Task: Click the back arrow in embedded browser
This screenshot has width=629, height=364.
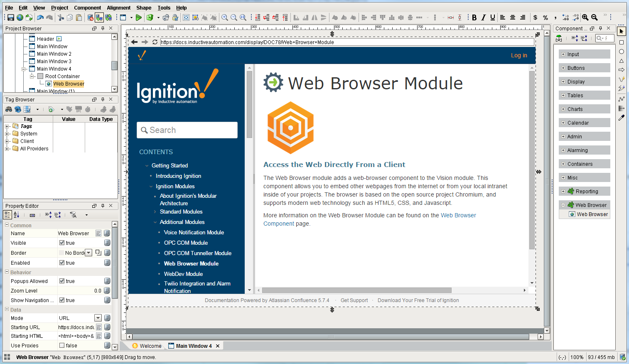Action: click(134, 42)
